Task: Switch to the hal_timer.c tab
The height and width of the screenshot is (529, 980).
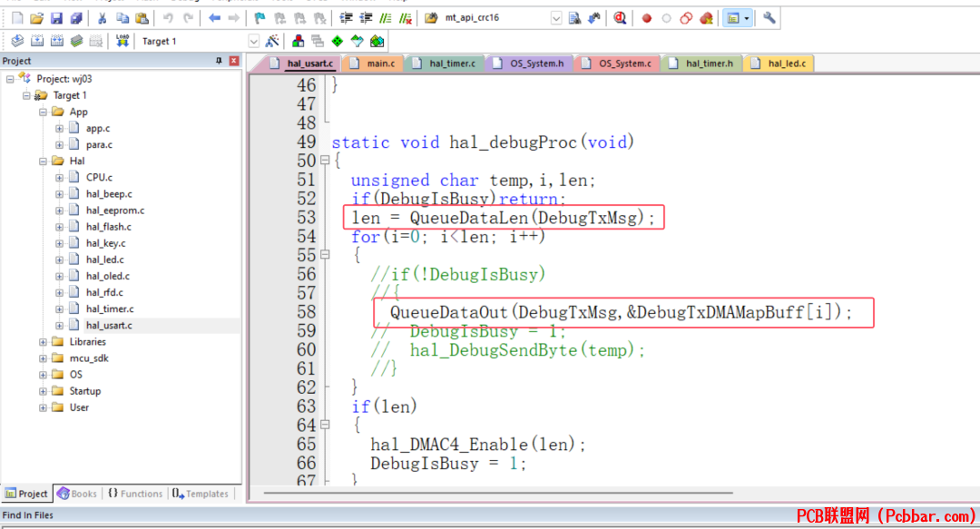Action: point(445,64)
